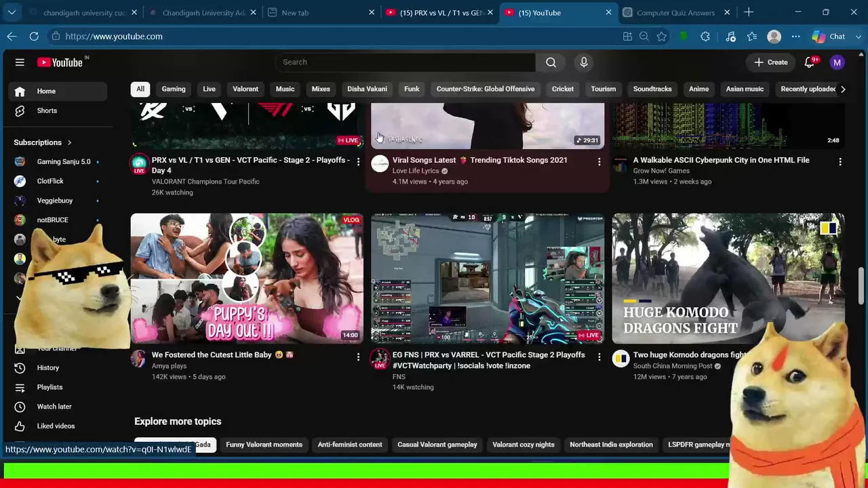The image size is (868, 488).
Task: Expand Subscriptions with its chevron arrow
Action: (x=69, y=142)
